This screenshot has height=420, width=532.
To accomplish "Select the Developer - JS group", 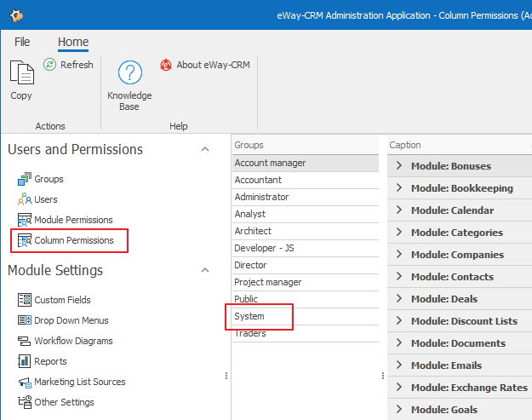I will [x=306, y=248].
